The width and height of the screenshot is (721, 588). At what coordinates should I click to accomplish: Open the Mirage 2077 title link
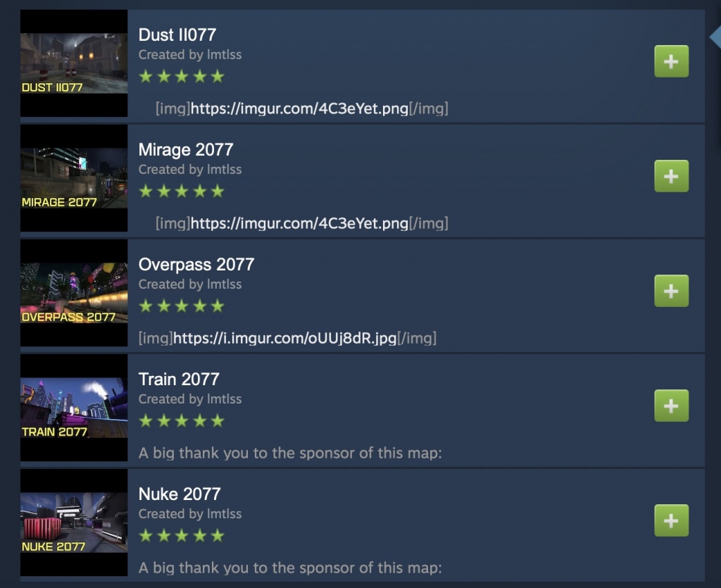[186, 149]
